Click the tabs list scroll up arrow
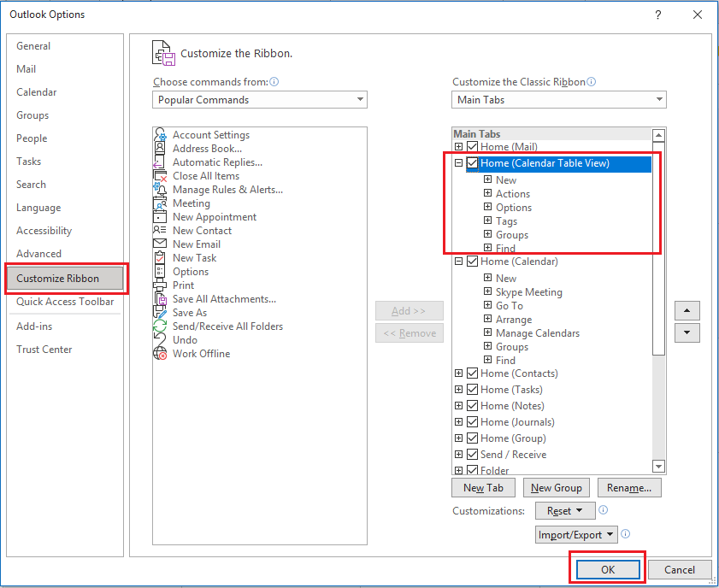This screenshot has height=588, width=719. click(x=658, y=135)
